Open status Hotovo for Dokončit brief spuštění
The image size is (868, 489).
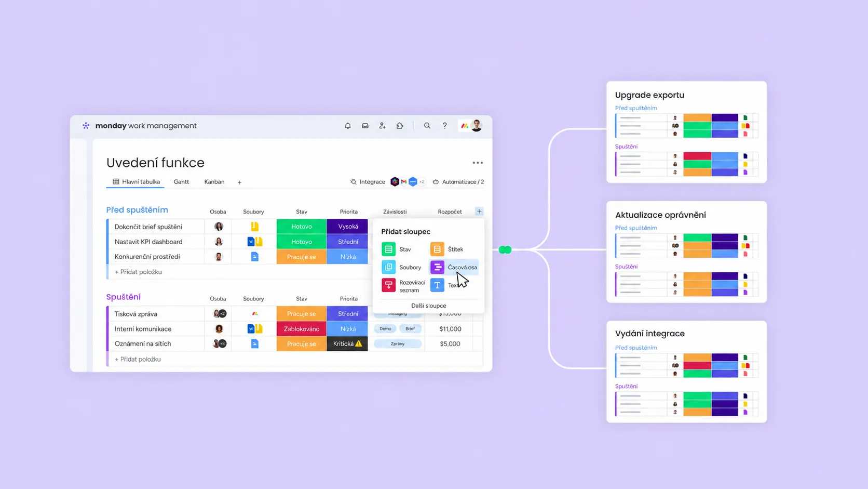[x=302, y=227]
